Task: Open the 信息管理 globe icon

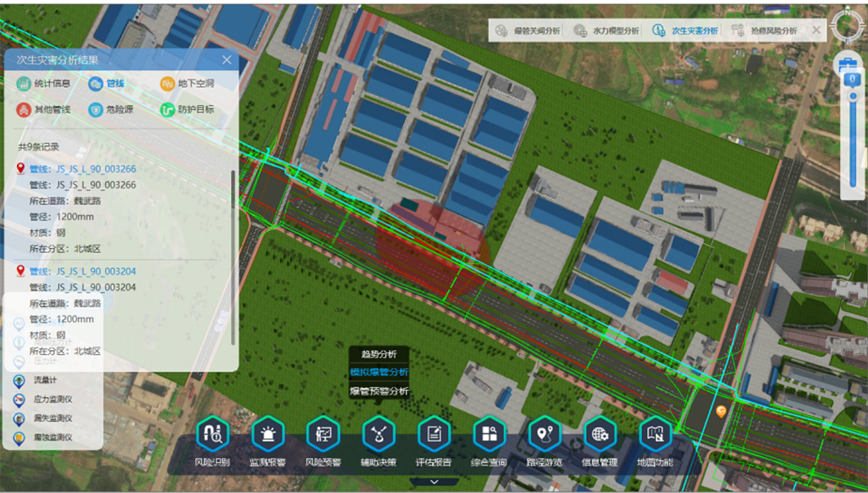Action: [x=599, y=435]
